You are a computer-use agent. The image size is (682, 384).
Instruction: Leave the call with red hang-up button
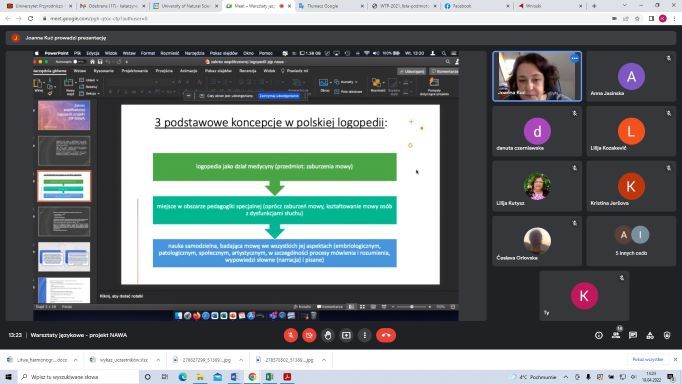(386, 335)
